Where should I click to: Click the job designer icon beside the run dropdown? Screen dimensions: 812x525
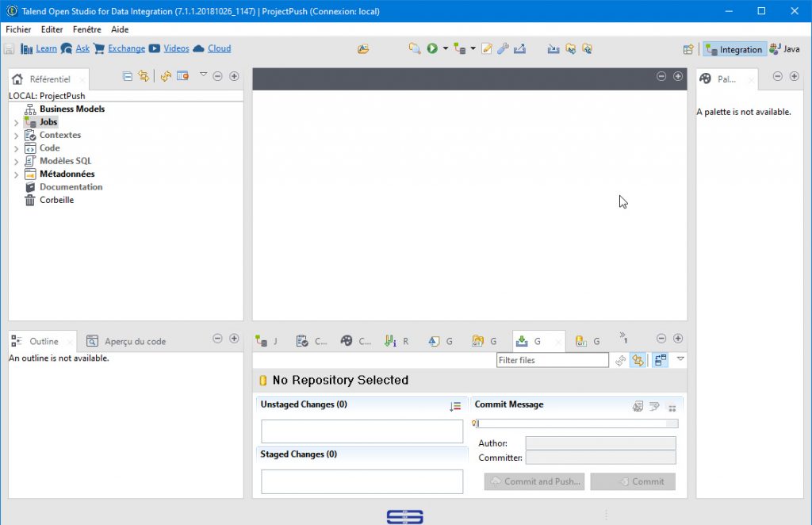point(459,48)
